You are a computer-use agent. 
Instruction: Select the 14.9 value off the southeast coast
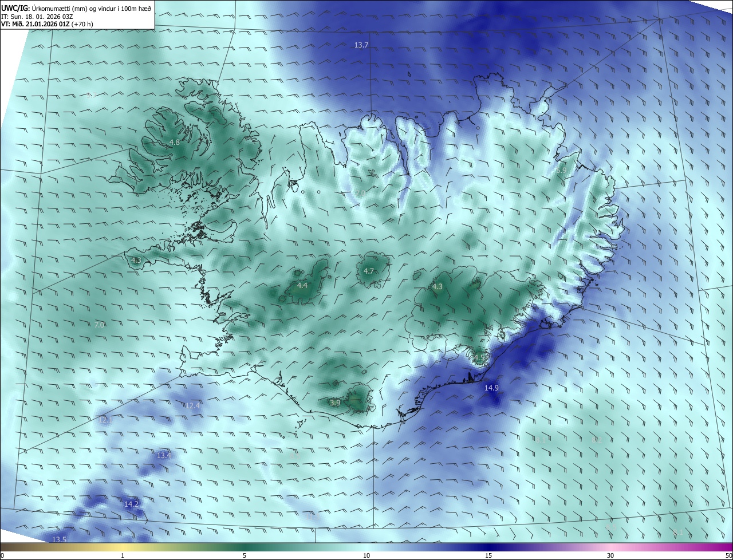click(x=491, y=388)
